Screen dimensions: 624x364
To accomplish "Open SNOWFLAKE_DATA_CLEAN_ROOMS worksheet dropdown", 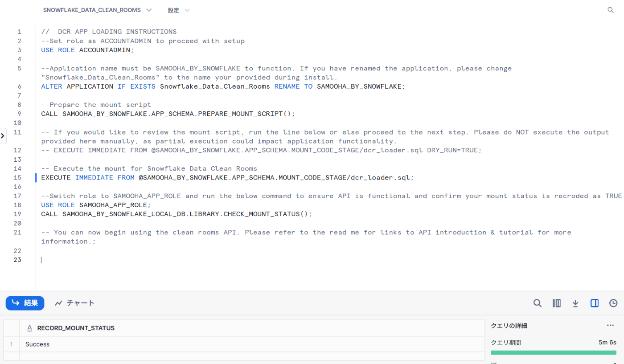I will pos(97,10).
